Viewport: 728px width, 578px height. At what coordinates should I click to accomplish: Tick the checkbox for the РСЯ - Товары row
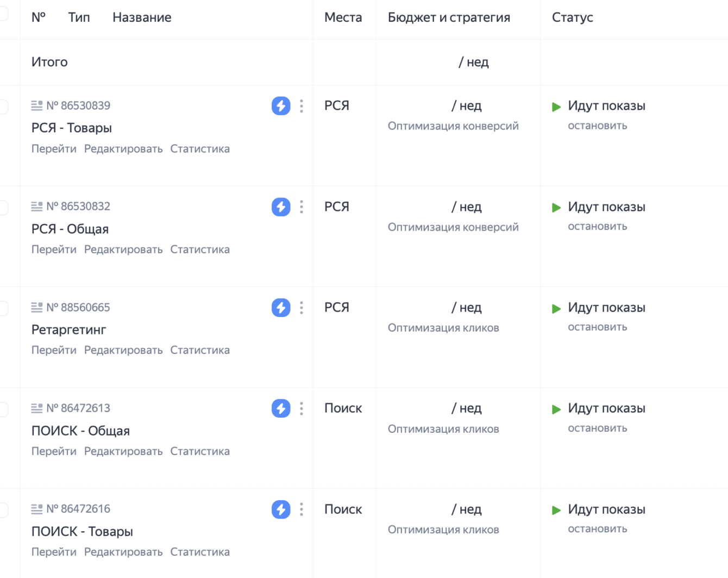click(x=3, y=106)
